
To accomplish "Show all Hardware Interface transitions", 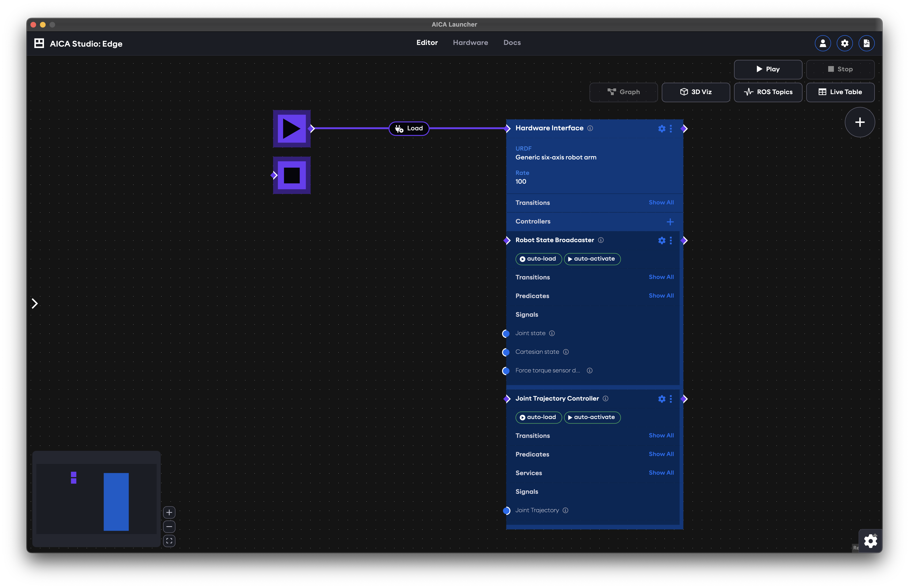I will (x=661, y=202).
